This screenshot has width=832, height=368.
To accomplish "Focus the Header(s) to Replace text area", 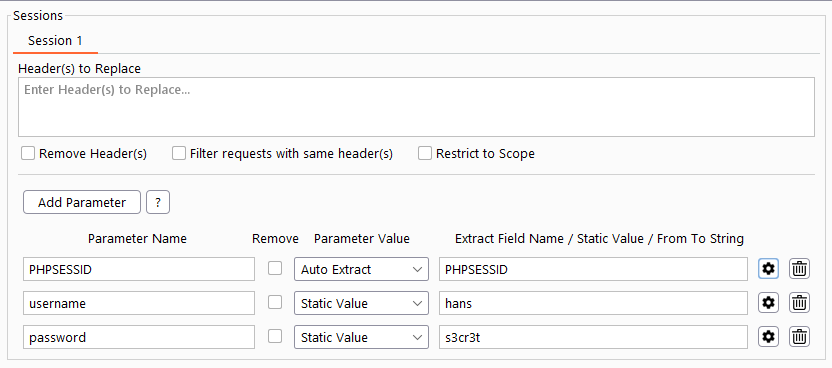I will (417, 107).
